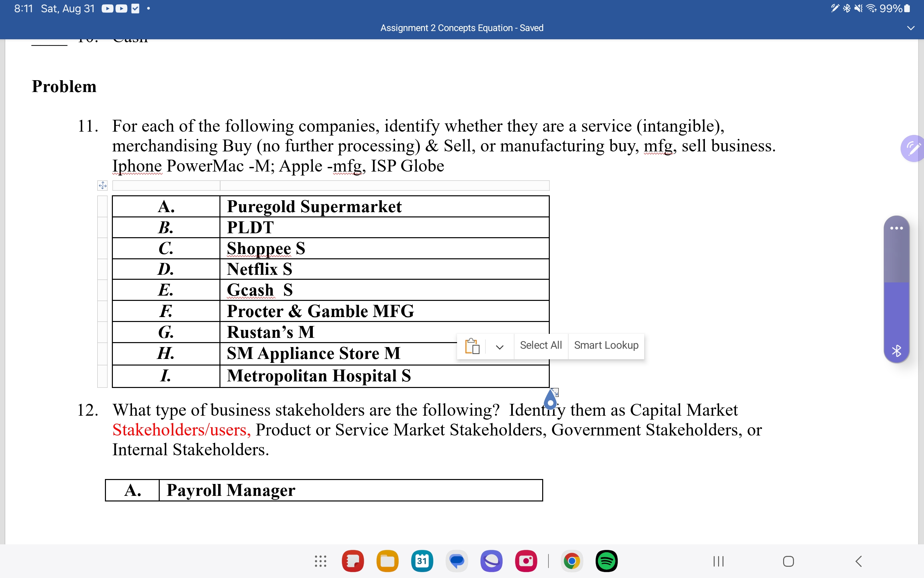Tap the floating pen edit button

coord(913,148)
